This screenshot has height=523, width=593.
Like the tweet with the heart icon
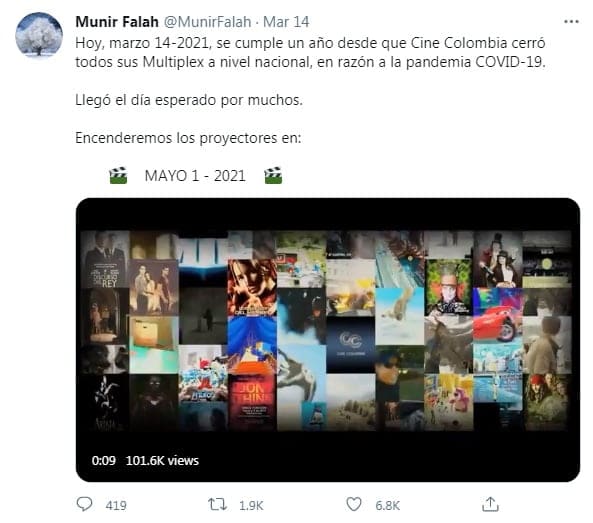(354, 504)
